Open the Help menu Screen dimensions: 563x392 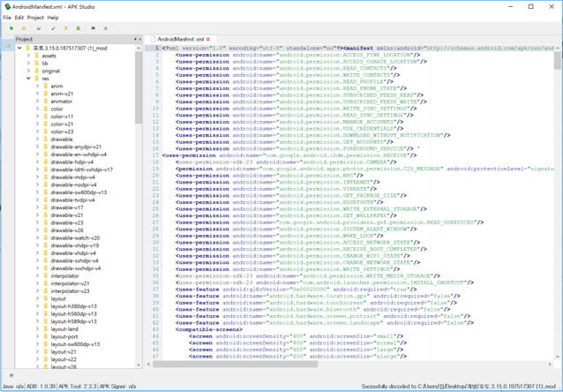(53, 18)
